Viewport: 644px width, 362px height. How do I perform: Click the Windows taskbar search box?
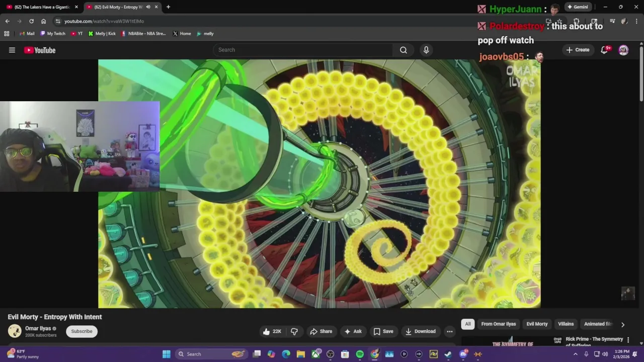click(x=211, y=354)
